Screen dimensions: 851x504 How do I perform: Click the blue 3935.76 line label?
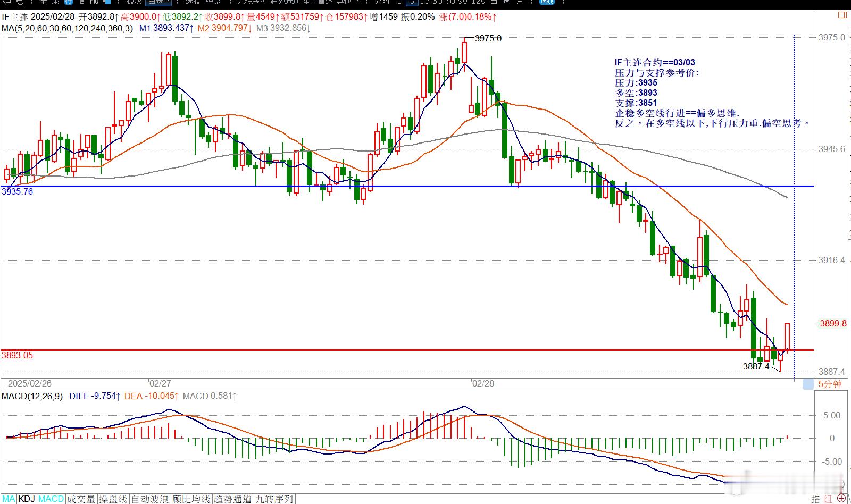(x=17, y=191)
